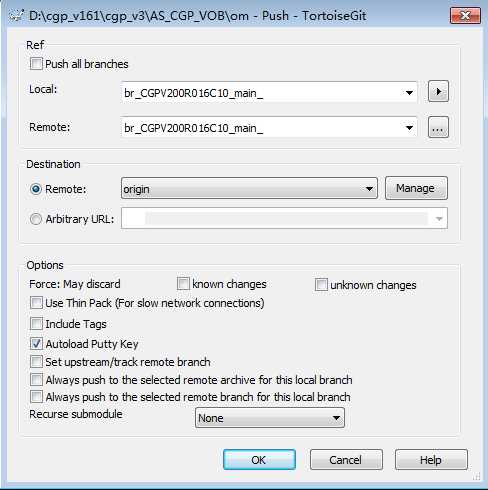
Task: Select the Arbitrary URL radio button
Action: click(x=36, y=219)
